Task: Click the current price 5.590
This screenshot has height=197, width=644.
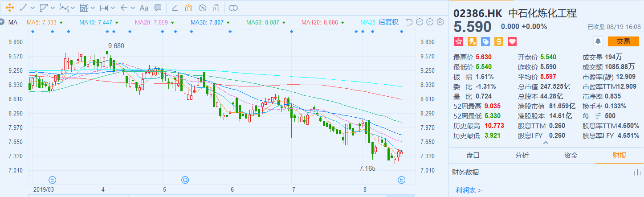Action: click(x=473, y=27)
